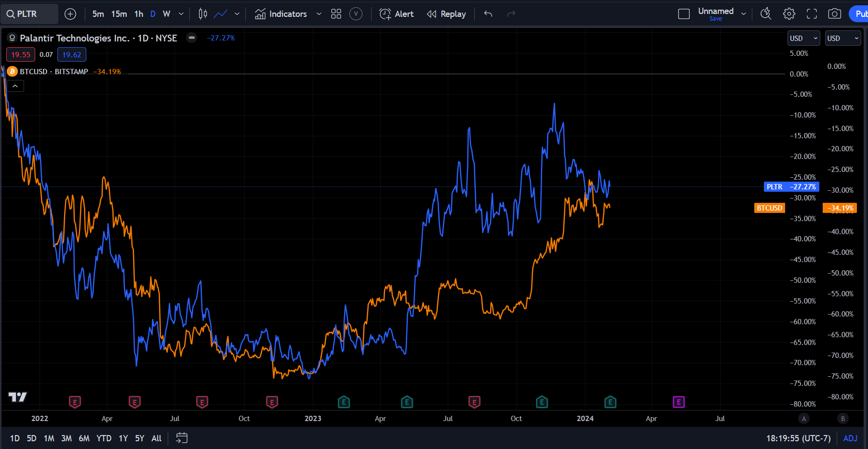The image size is (868, 449).
Task: Set the date range to 5Y
Action: [x=140, y=438]
